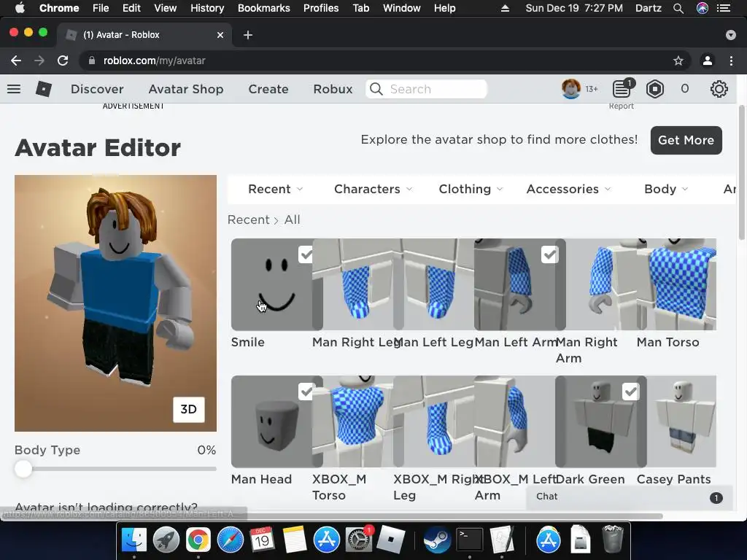747x560 pixels.
Task: Open Calendar icon showing 19
Action: 262,540
